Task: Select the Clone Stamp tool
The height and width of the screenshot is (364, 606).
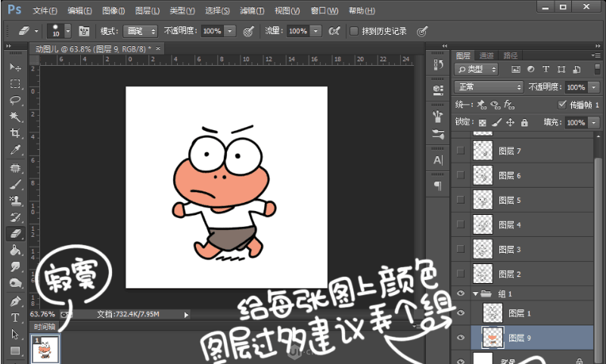Action: point(15,201)
